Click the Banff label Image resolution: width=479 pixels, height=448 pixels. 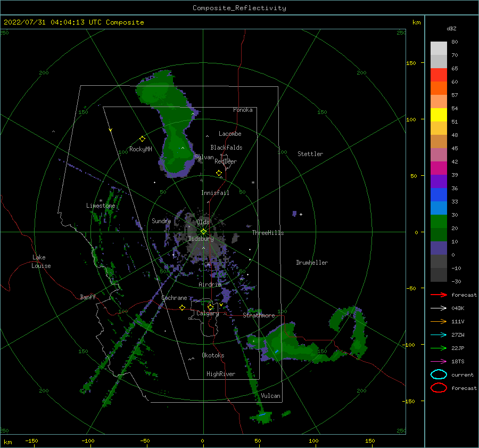click(x=88, y=297)
